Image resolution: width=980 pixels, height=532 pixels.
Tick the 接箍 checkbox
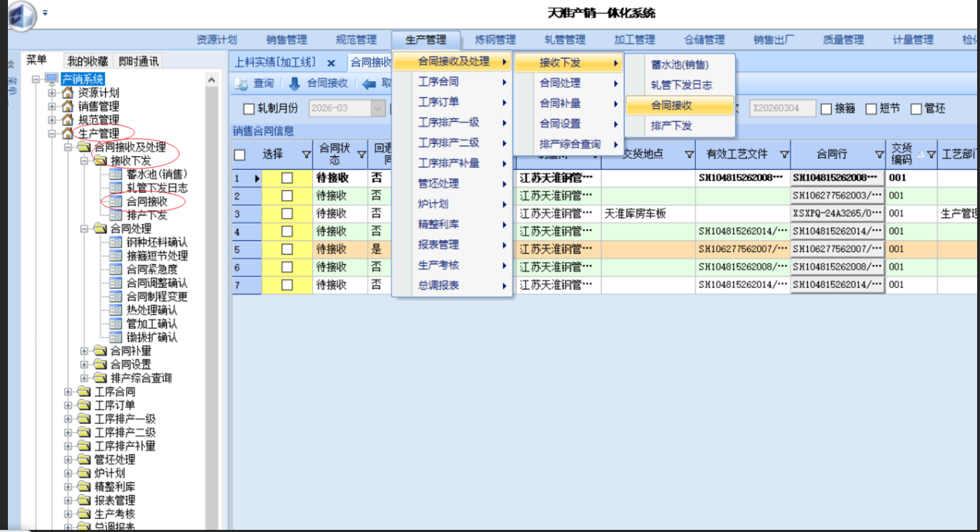pyautogui.click(x=826, y=109)
